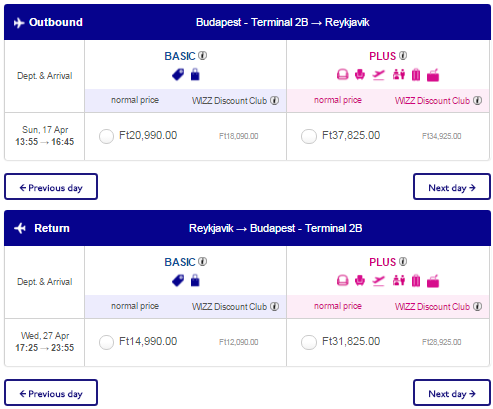Click the seat icon in Outbound PLUS

[360, 75]
